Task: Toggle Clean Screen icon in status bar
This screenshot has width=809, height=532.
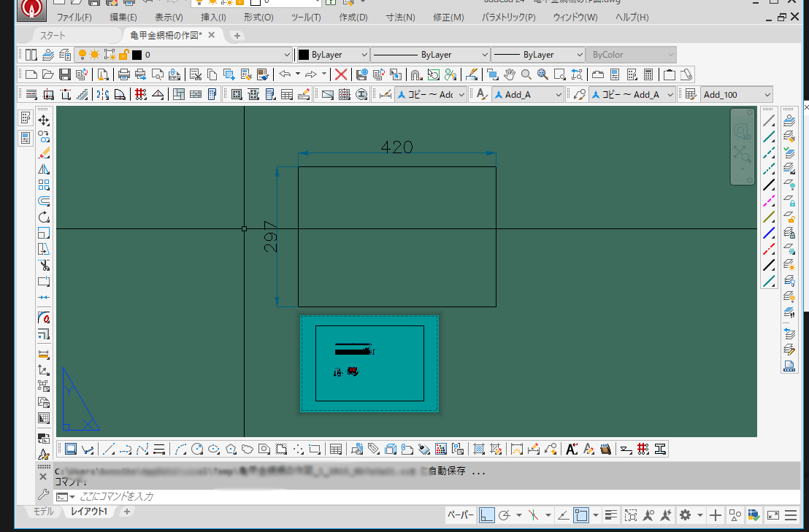Action: (773, 515)
